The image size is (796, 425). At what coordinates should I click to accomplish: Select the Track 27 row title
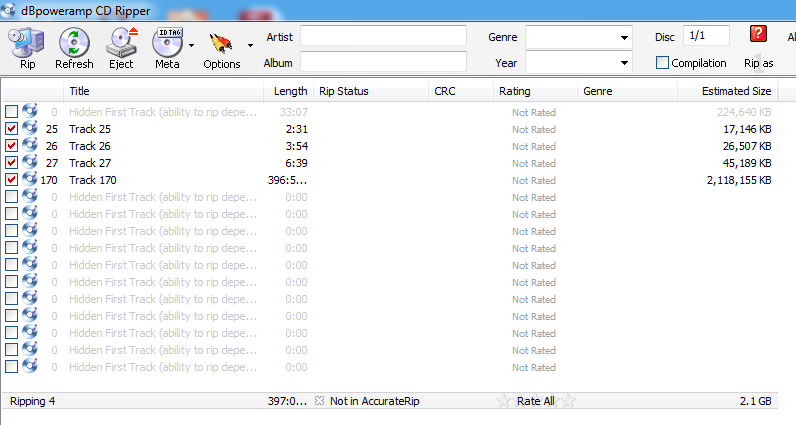click(90, 163)
